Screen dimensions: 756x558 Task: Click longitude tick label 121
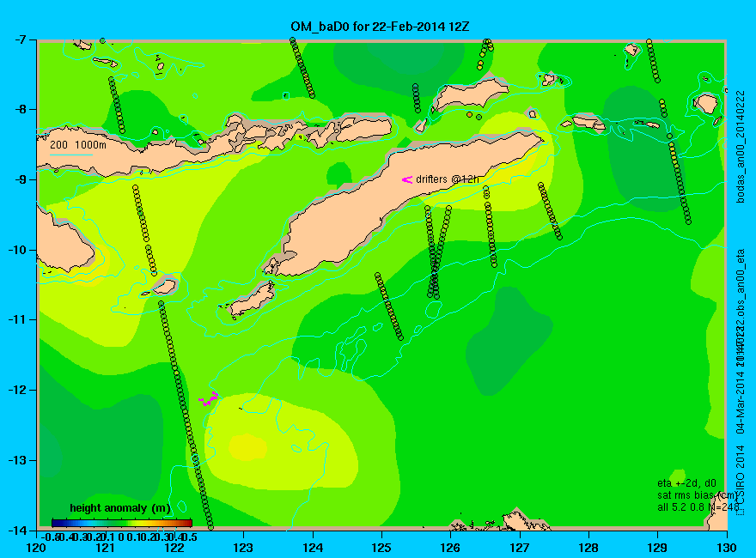[x=105, y=548]
